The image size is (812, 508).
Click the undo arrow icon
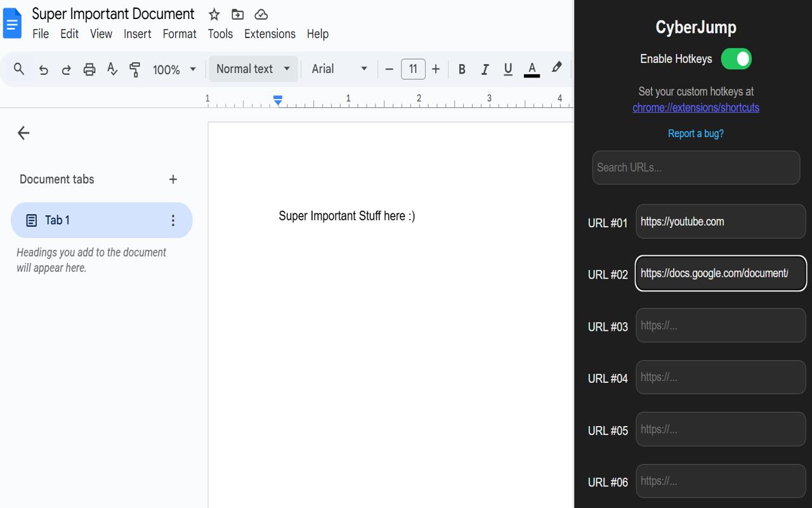(43, 69)
